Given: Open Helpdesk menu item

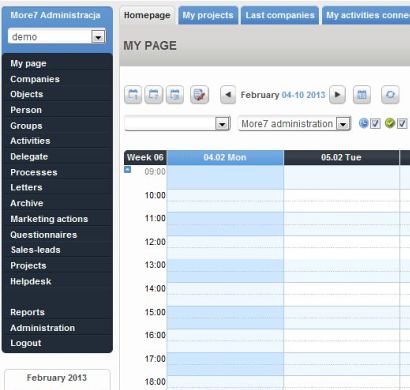Looking at the screenshot, I should 57,281.
